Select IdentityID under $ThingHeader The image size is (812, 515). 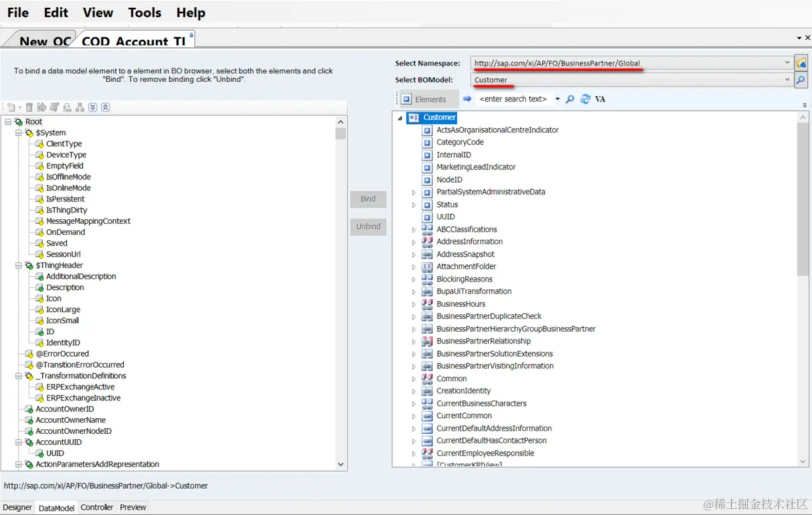point(63,343)
